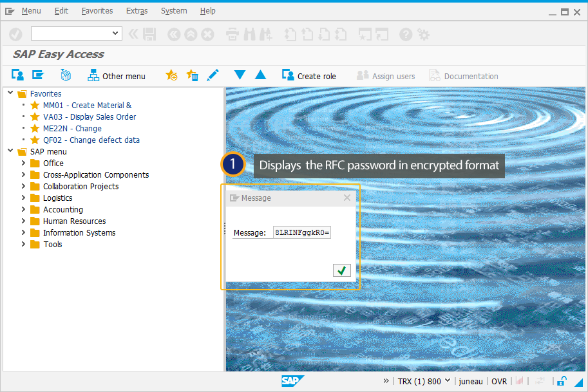
Task: Click the Find binoculars icon
Action: click(249, 35)
